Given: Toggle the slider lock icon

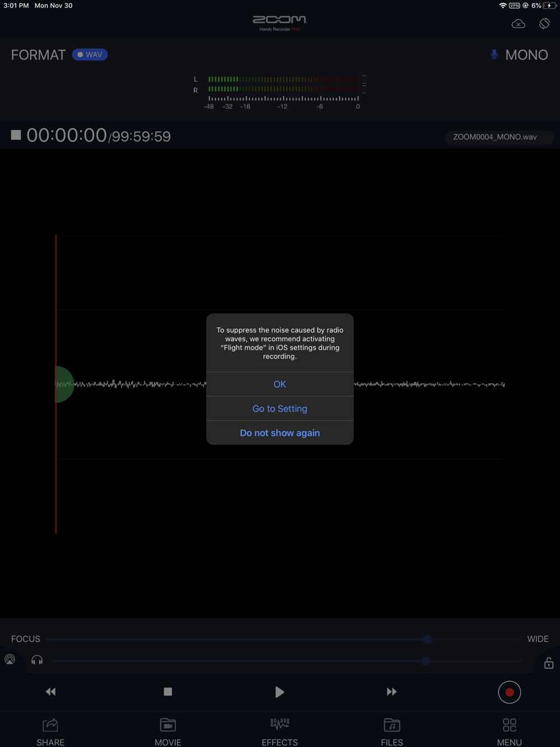Looking at the screenshot, I should (x=549, y=663).
